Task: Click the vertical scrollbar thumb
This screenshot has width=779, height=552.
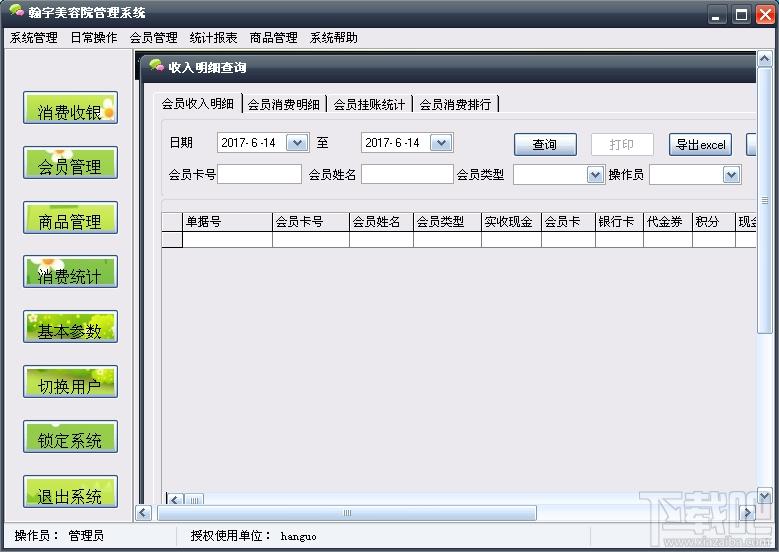Action: (765, 201)
